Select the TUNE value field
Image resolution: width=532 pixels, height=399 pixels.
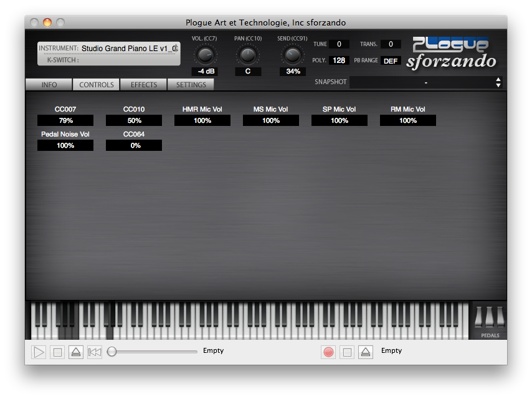[x=339, y=44]
